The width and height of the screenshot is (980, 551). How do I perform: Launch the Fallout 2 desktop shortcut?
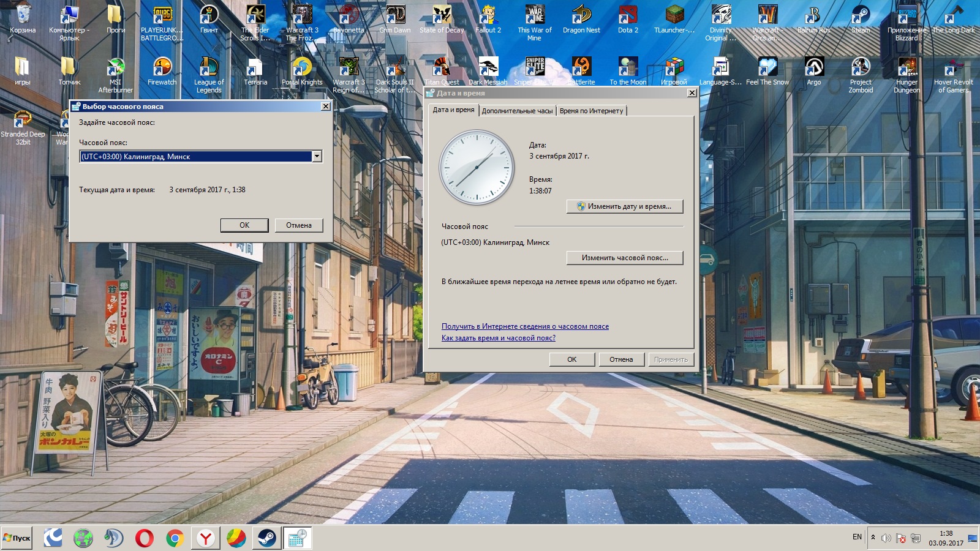pyautogui.click(x=488, y=20)
